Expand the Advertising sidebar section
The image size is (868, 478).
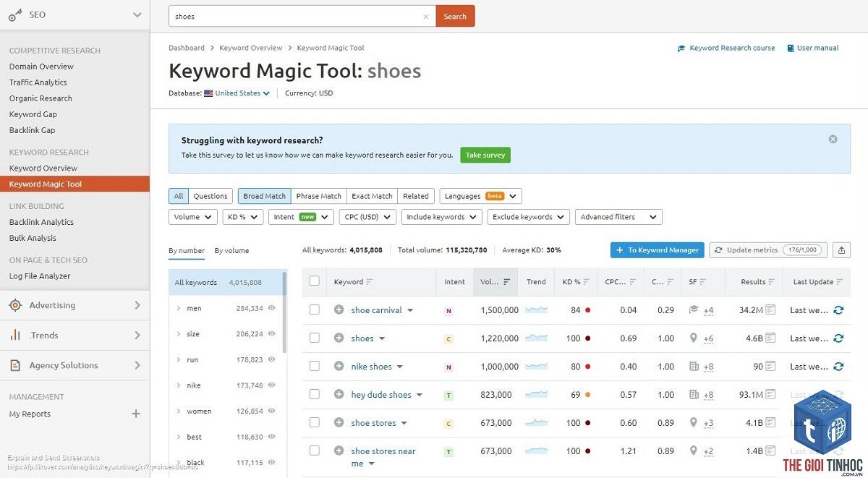pyautogui.click(x=75, y=305)
